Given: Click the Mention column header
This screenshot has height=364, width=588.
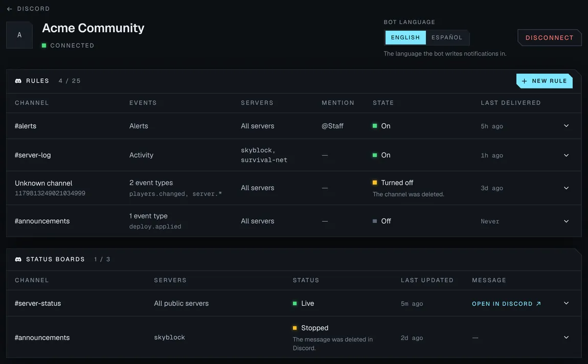Looking at the screenshot, I should [338, 103].
